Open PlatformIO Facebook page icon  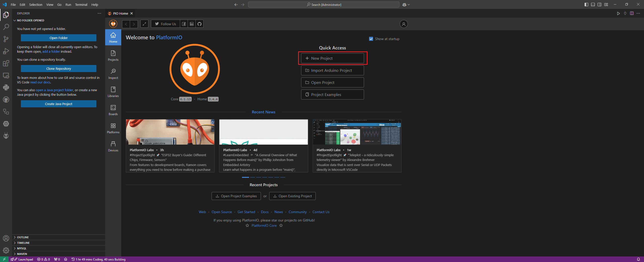coord(184,24)
